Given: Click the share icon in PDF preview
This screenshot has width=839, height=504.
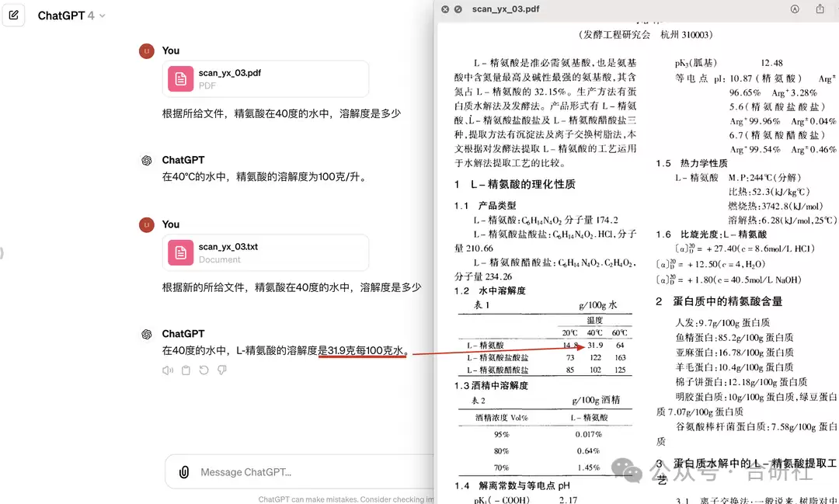Looking at the screenshot, I should [820, 9].
